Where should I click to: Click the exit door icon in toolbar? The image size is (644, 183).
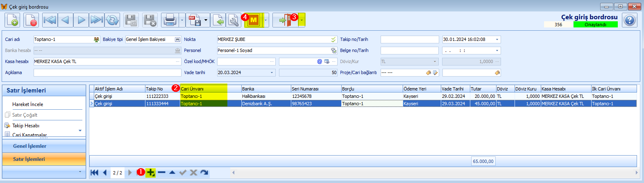coord(286,20)
